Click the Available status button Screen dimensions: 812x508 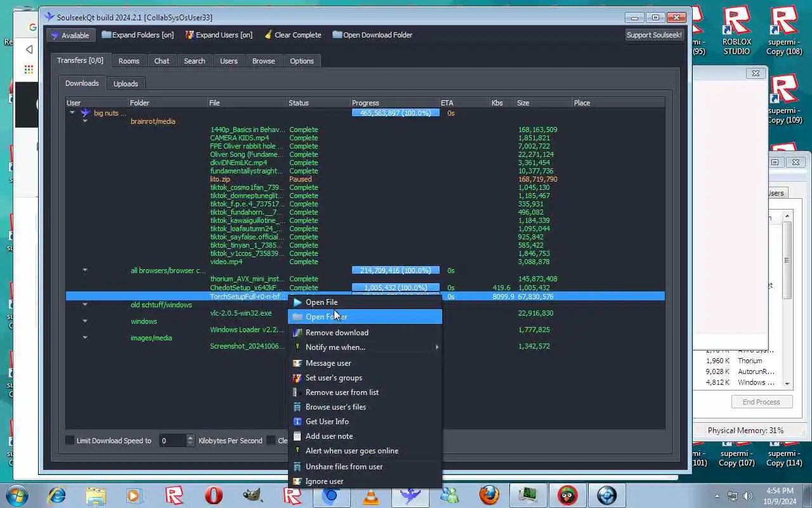tap(70, 36)
